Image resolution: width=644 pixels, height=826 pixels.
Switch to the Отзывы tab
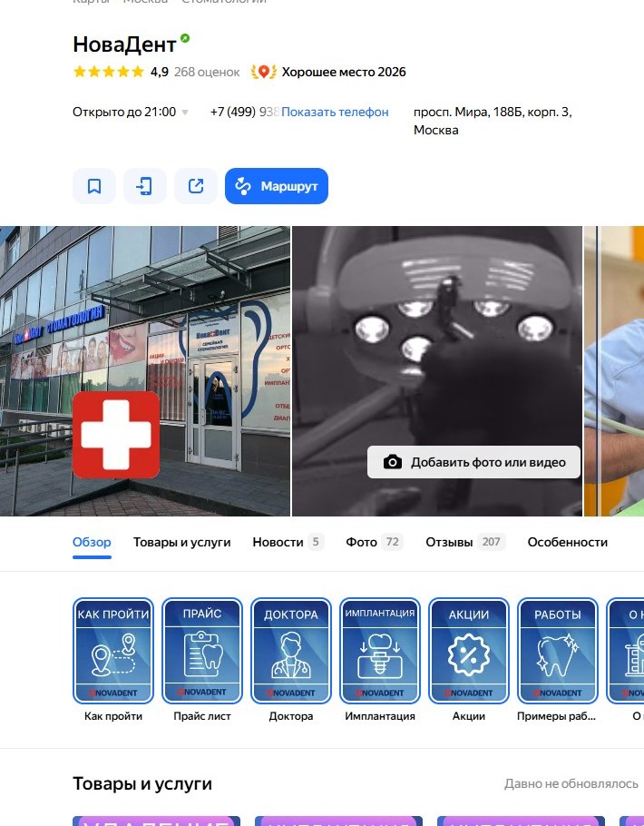[x=465, y=542]
